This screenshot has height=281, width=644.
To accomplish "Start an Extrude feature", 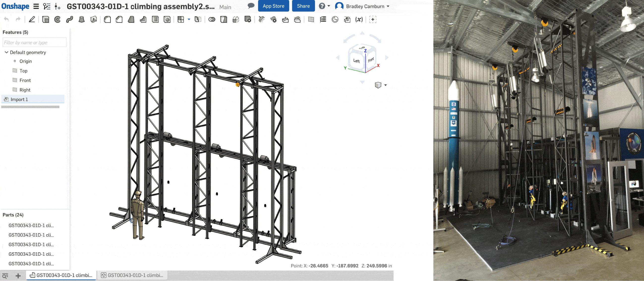I will click(46, 19).
